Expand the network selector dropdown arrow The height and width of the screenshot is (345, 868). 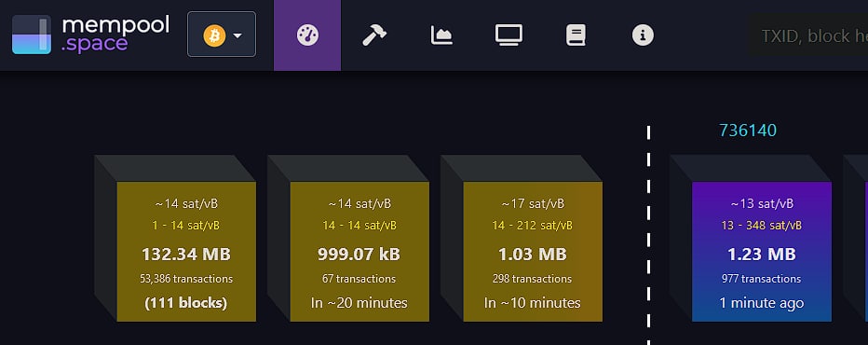(x=237, y=36)
